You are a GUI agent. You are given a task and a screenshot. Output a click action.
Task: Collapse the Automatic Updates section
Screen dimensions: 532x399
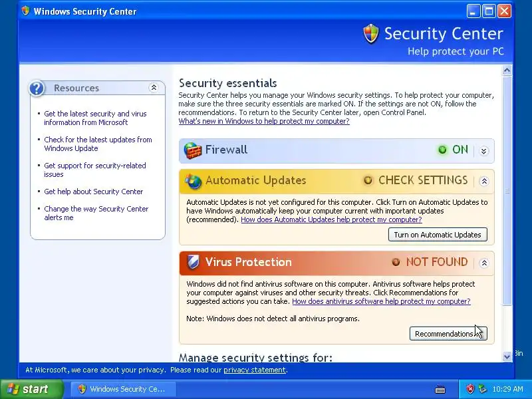point(484,181)
